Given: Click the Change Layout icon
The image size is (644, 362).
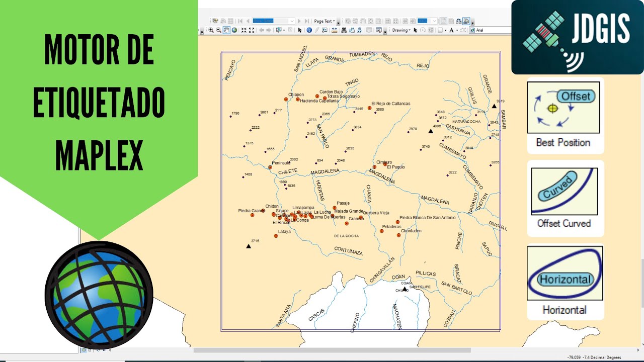Looking at the screenshot, I should point(458,21).
